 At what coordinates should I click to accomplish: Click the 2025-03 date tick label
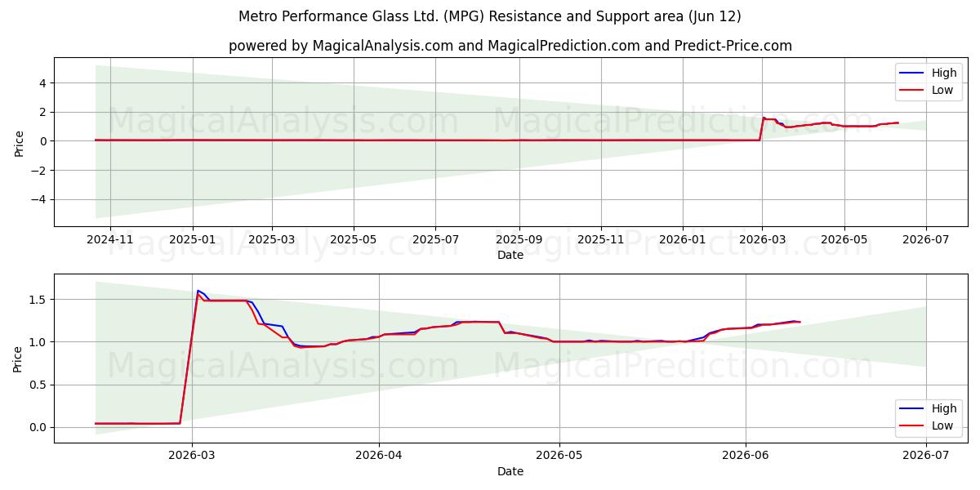click(272, 239)
